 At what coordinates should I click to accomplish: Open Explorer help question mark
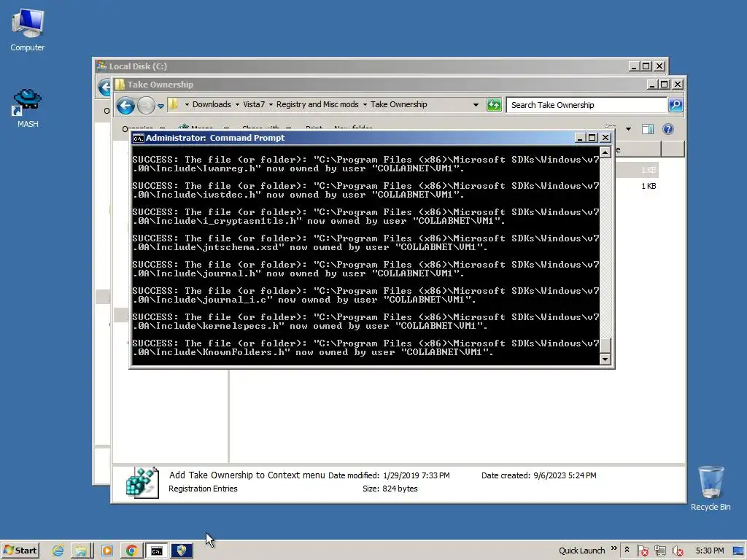668,129
